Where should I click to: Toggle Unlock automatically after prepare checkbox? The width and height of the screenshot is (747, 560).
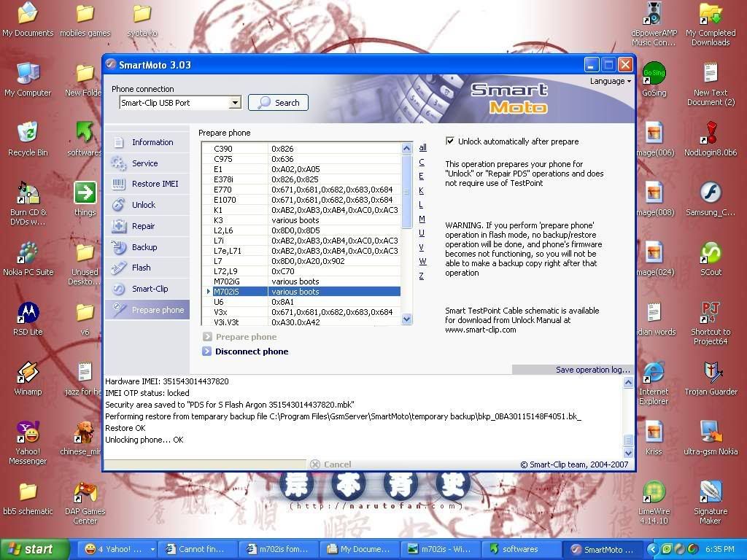click(449, 141)
